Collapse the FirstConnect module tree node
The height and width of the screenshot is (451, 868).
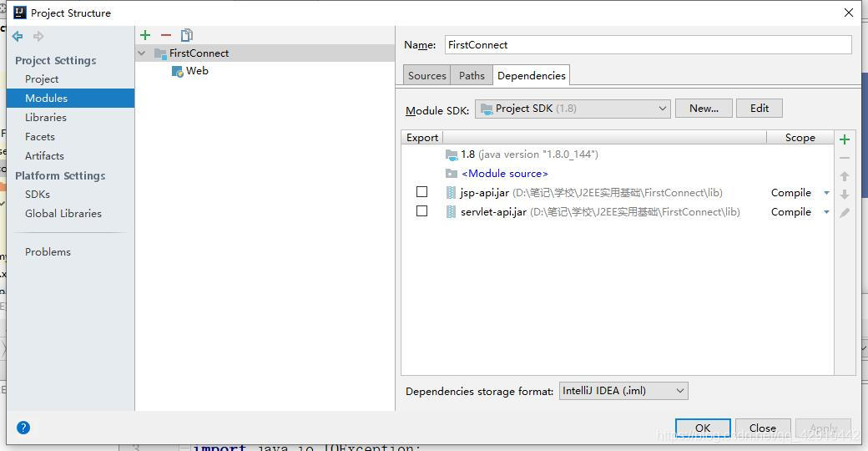pos(142,53)
